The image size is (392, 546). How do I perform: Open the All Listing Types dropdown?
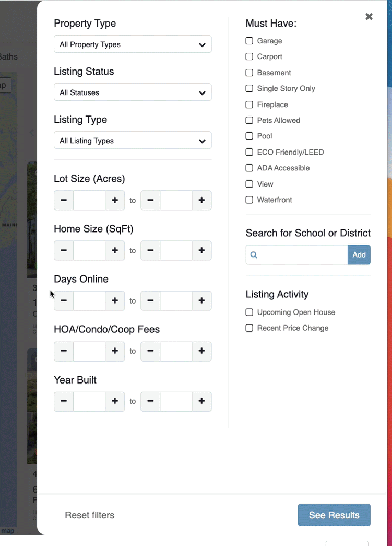click(133, 141)
